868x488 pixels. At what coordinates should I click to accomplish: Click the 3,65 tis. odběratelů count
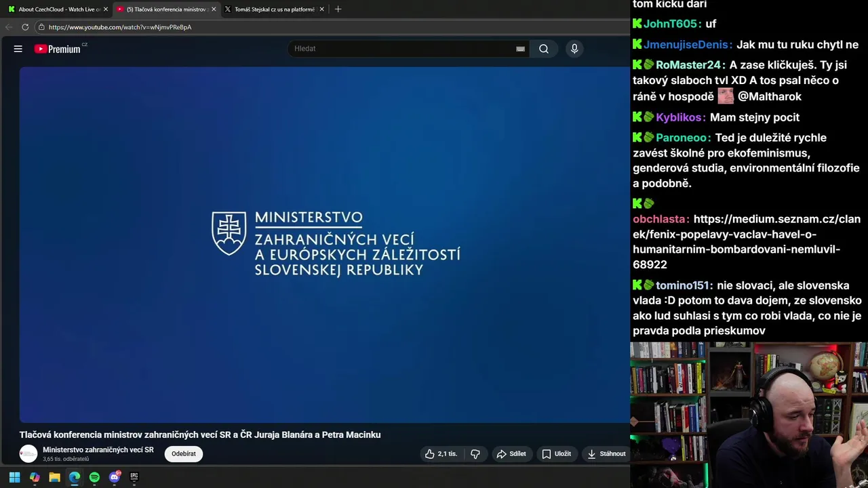point(66,460)
